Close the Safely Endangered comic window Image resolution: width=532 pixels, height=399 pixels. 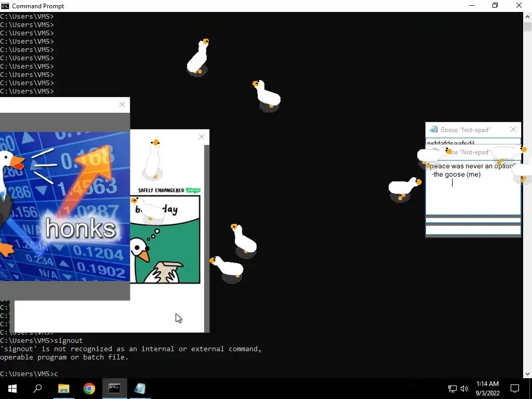tap(202, 137)
